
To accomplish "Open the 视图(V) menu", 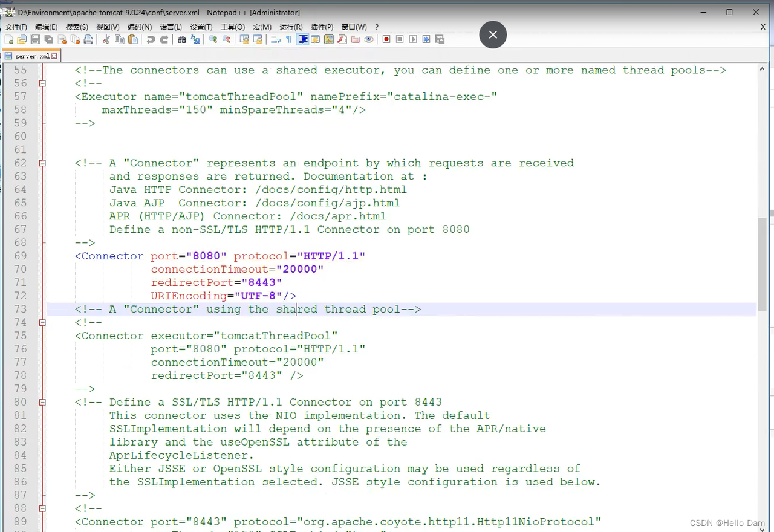I will [x=108, y=27].
